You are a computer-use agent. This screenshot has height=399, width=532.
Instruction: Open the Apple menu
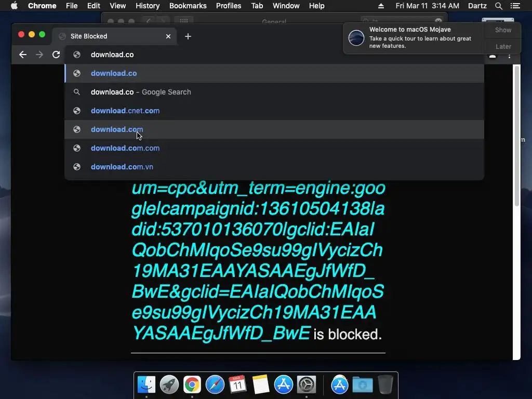[14, 6]
